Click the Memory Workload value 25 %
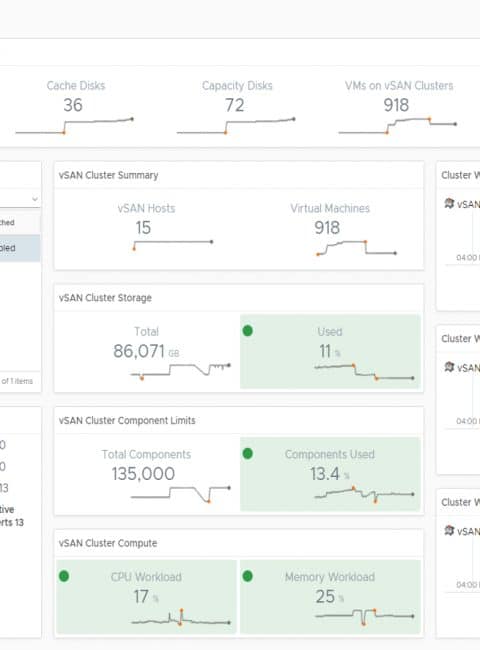Screen dimensions: 480x650 click(330, 597)
